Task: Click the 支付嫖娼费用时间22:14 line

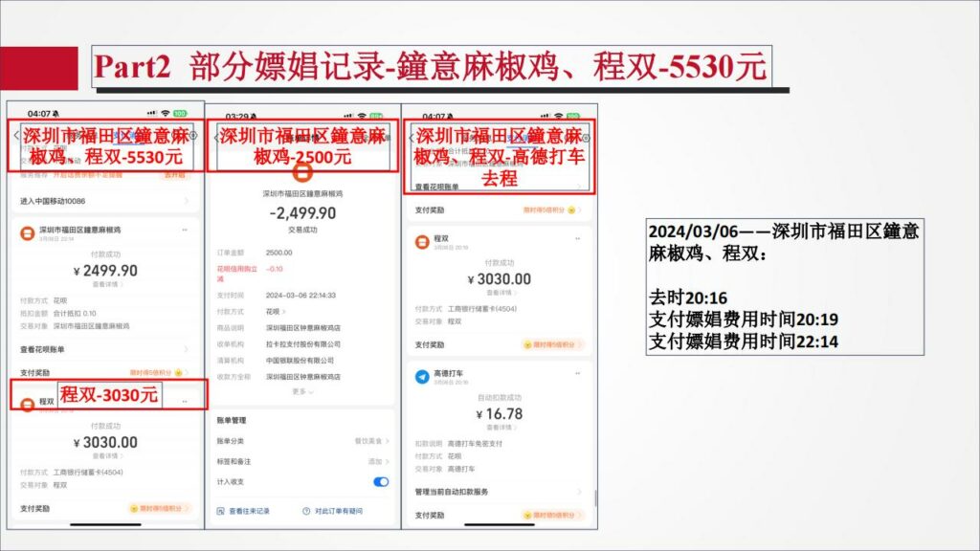Action: pos(744,342)
